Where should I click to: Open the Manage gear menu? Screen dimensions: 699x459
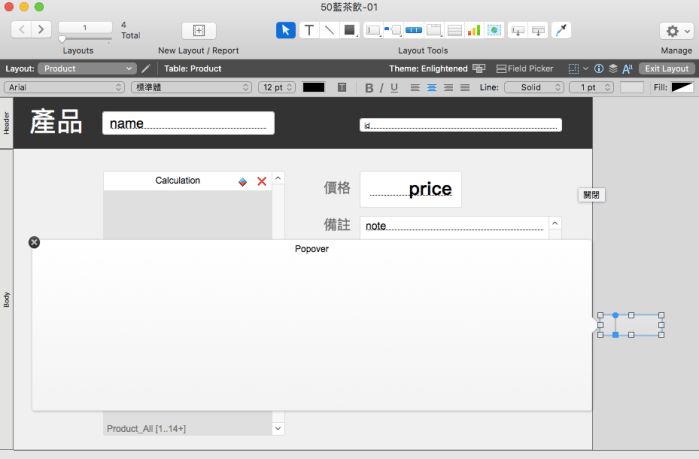pos(676,30)
